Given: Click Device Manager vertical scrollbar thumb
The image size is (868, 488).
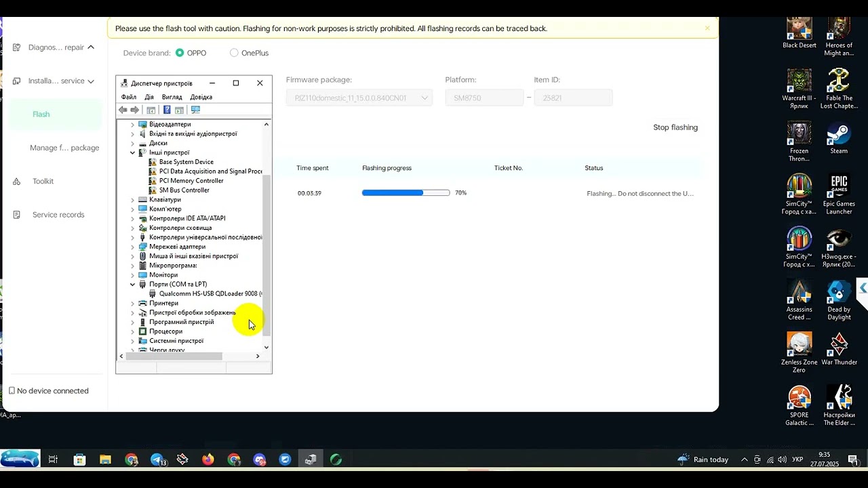Looking at the screenshot, I should (x=266, y=254).
